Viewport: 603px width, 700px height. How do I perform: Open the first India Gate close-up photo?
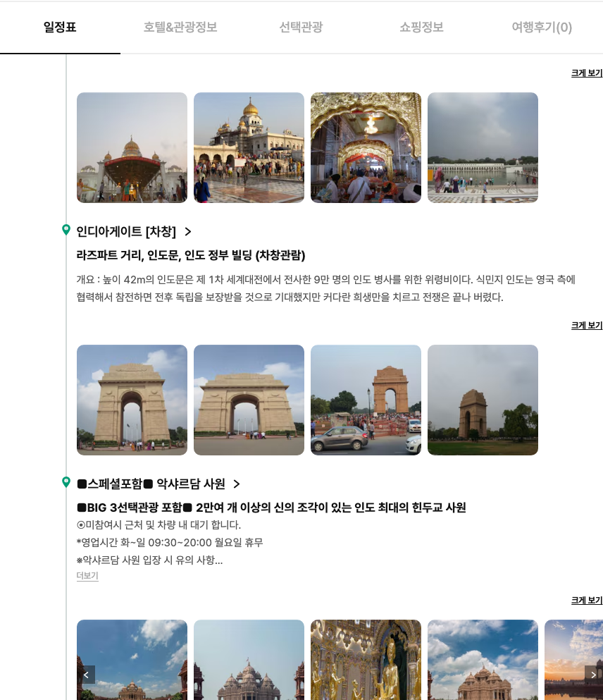pos(132,400)
